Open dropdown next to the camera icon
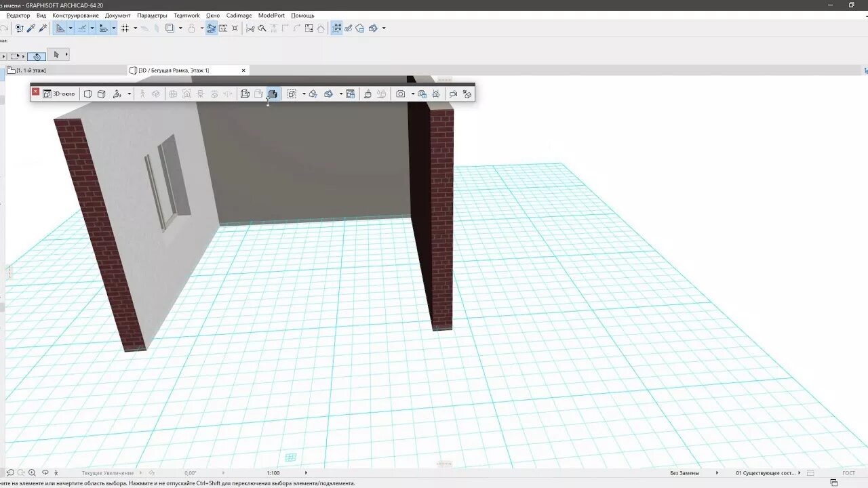This screenshot has height=488, width=868. pyautogui.click(x=412, y=94)
